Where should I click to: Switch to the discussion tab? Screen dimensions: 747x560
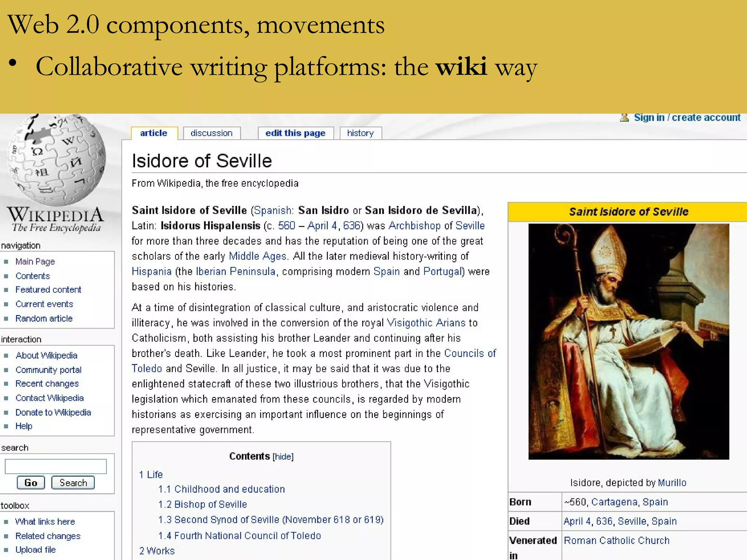(212, 133)
